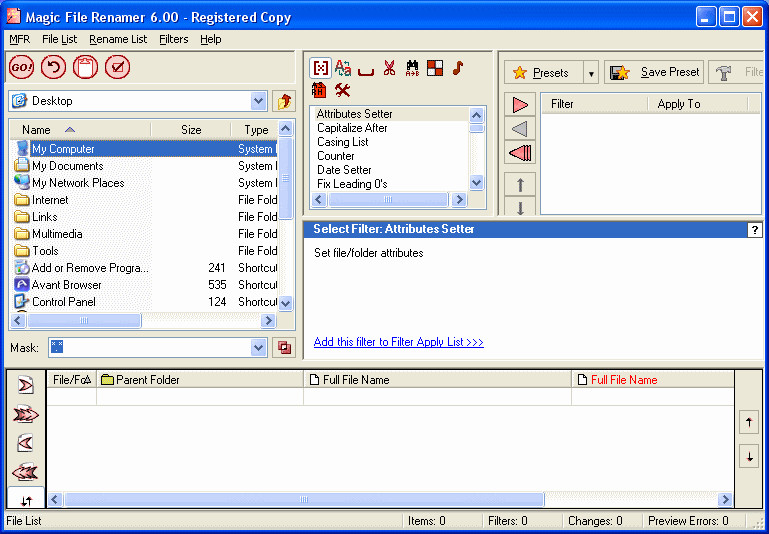The image size is (769, 534).
Task: Select Avant Browser shortcut
Action: pyautogui.click(x=145, y=285)
